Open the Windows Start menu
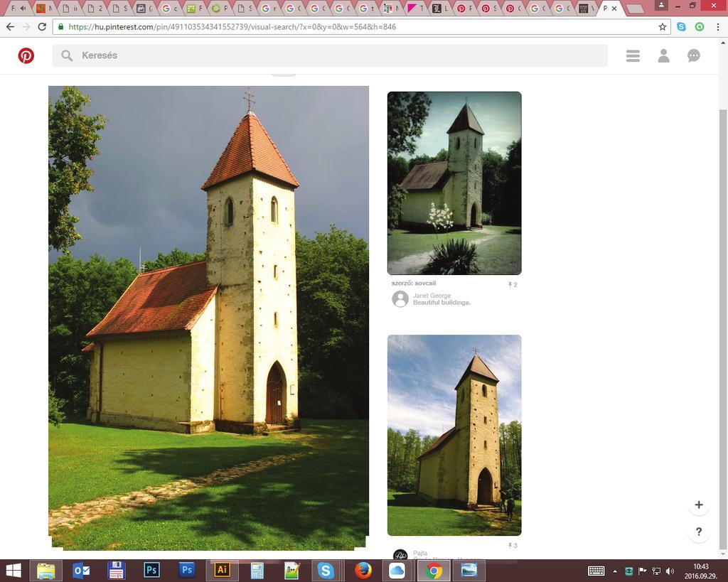Screen dimensions: 728x582 tap(14, 571)
